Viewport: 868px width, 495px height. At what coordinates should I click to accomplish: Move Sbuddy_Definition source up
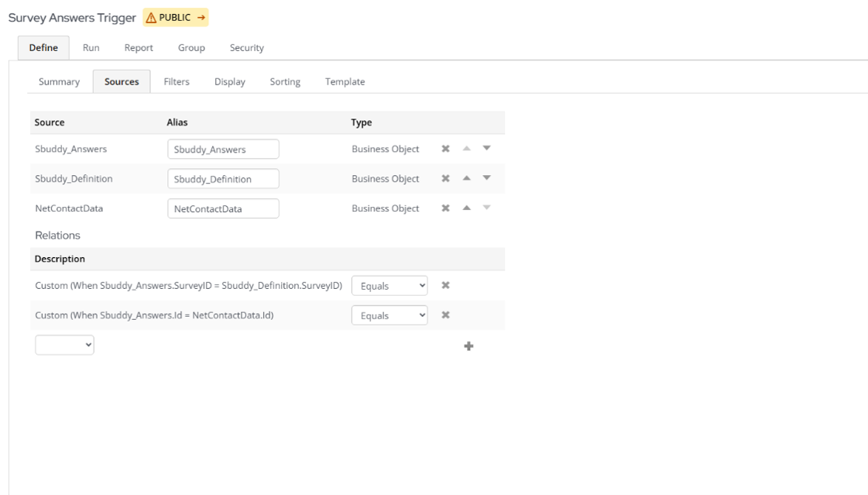(467, 177)
